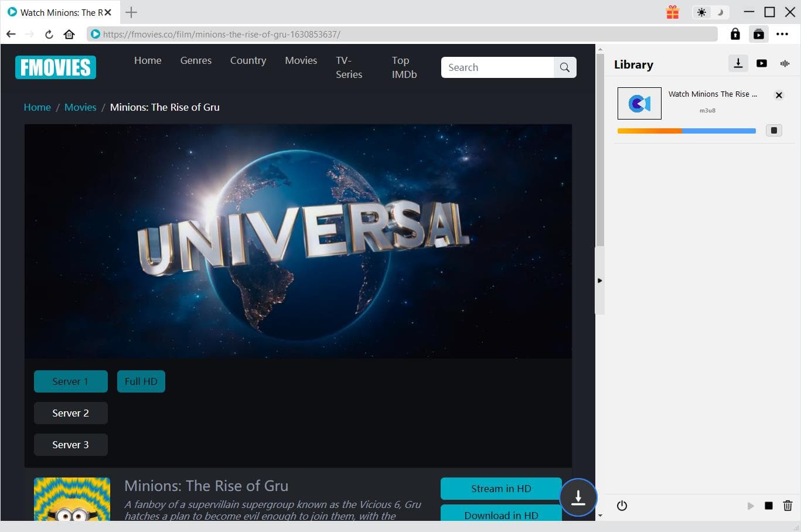Open the Genres nav menu
801x532 pixels.
[196, 60]
